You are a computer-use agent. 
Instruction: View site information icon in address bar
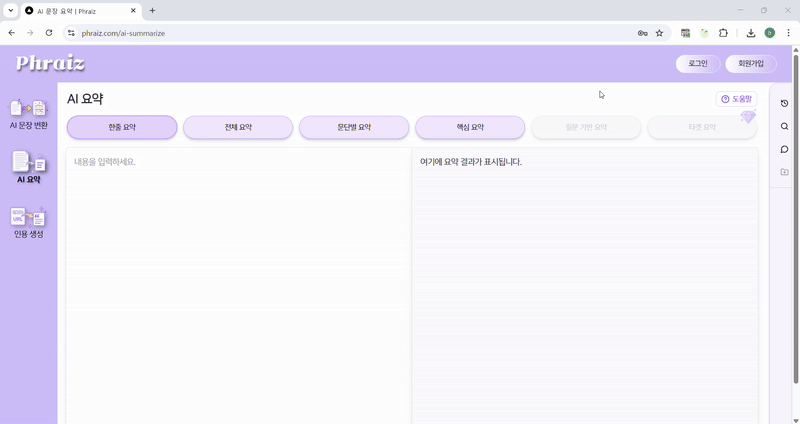(x=71, y=33)
